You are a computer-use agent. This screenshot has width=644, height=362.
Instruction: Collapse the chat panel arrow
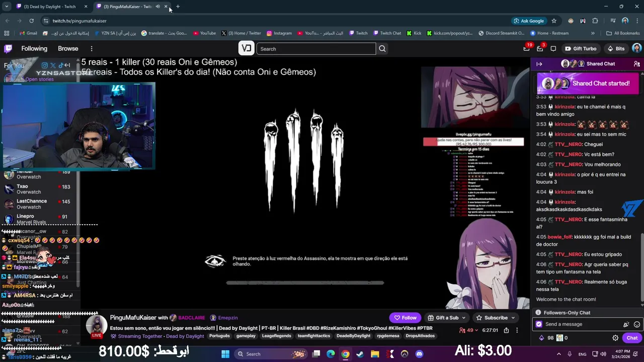pos(539,64)
